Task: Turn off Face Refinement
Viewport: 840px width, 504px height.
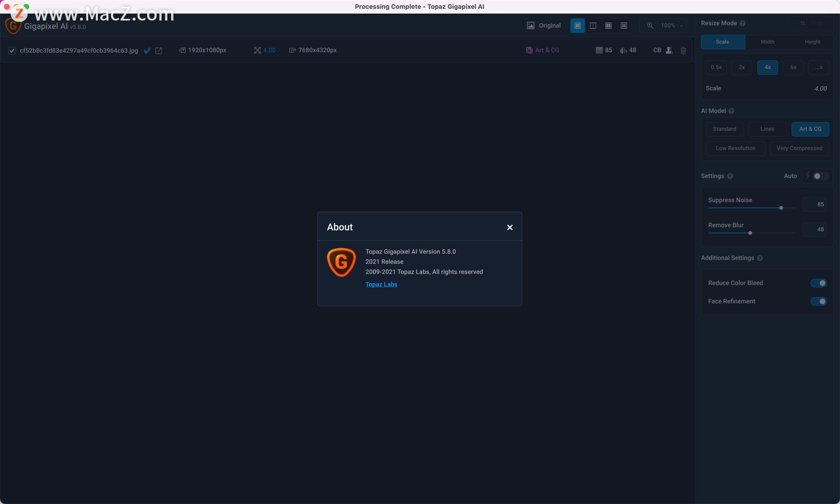Action: click(x=819, y=301)
